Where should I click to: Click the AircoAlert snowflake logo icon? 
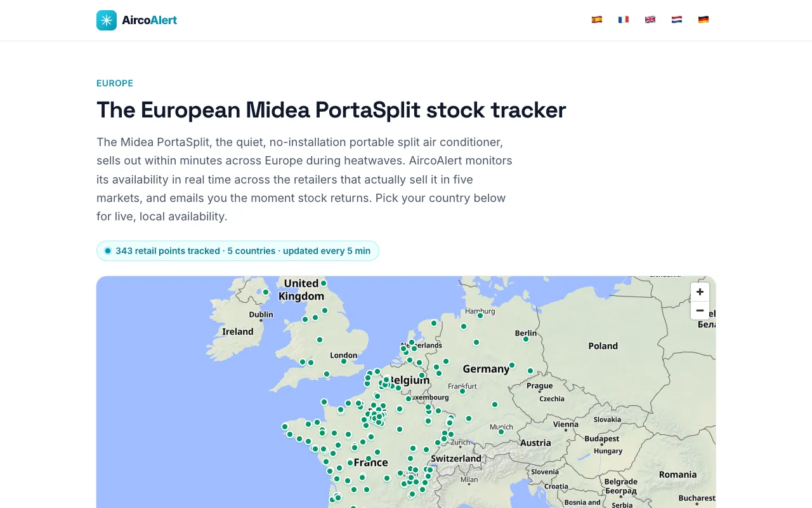(x=107, y=20)
